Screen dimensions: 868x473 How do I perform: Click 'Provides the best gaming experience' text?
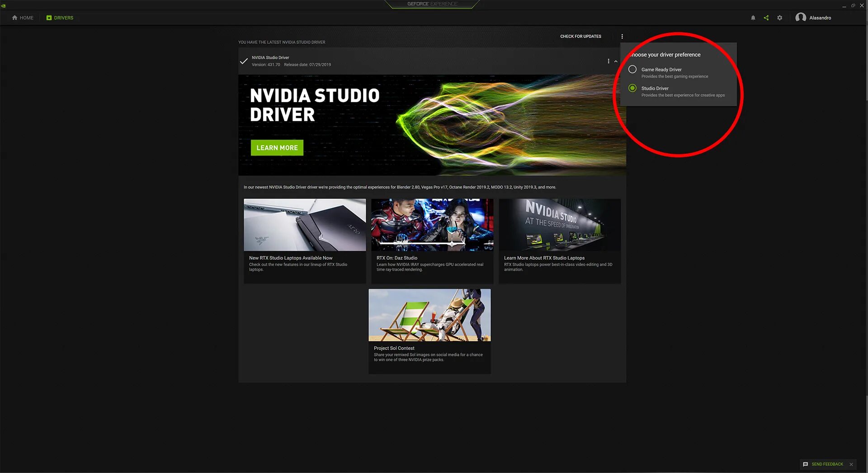pyautogui.click(x=675, y=76)
